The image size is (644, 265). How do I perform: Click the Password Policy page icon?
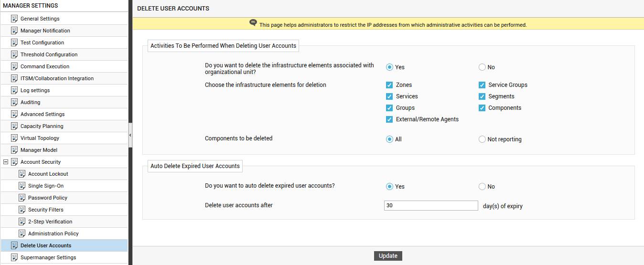coord(22,198)
